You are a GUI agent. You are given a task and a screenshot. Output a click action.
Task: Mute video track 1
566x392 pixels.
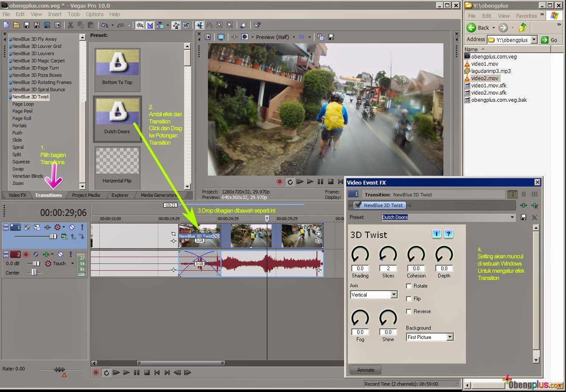pos(72,227)
